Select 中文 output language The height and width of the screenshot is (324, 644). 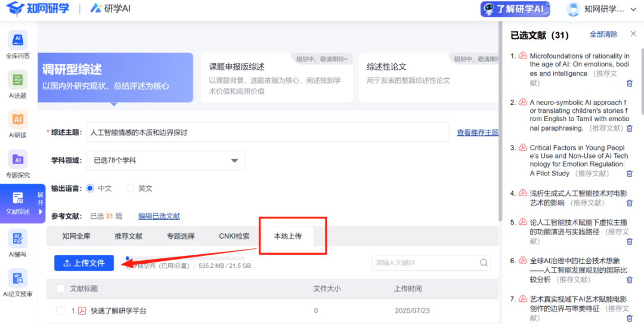pos(91,189)
